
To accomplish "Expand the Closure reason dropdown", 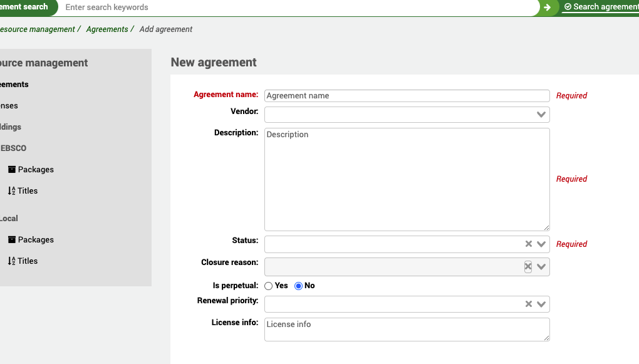I will (541, 266).
